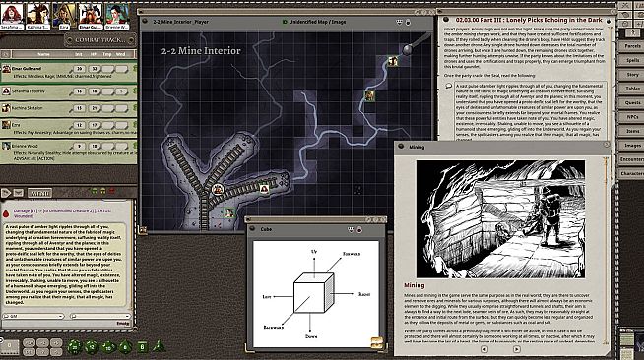This screenshot has width=644, height=360.
Task: Open Quests in the sidebar
Action: 631,103
